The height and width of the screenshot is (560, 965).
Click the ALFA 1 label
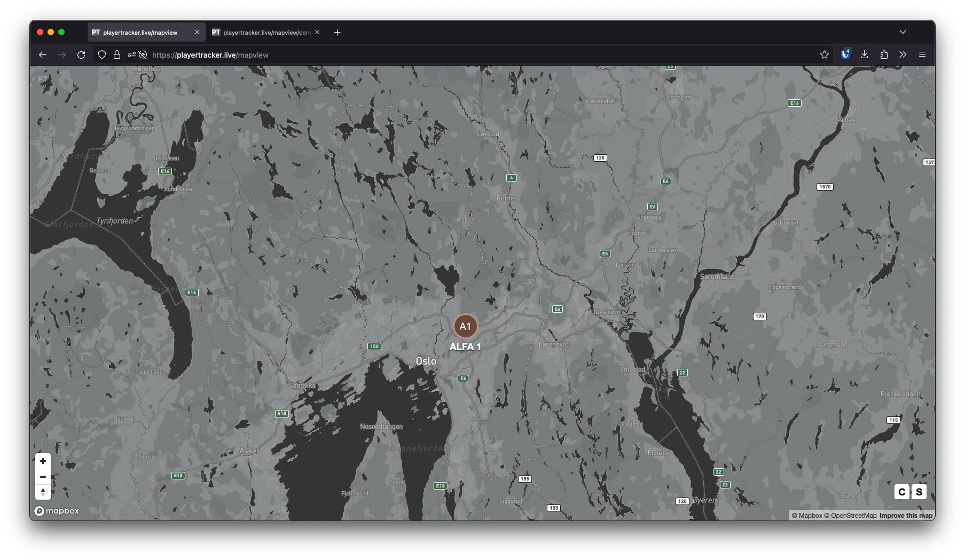(465, 347)
